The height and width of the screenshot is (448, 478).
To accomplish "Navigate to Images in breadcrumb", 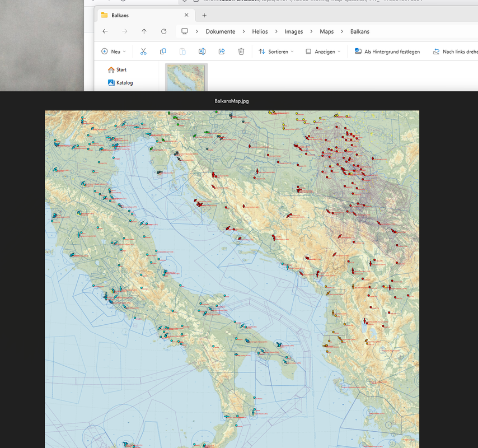I will (294, 31).
